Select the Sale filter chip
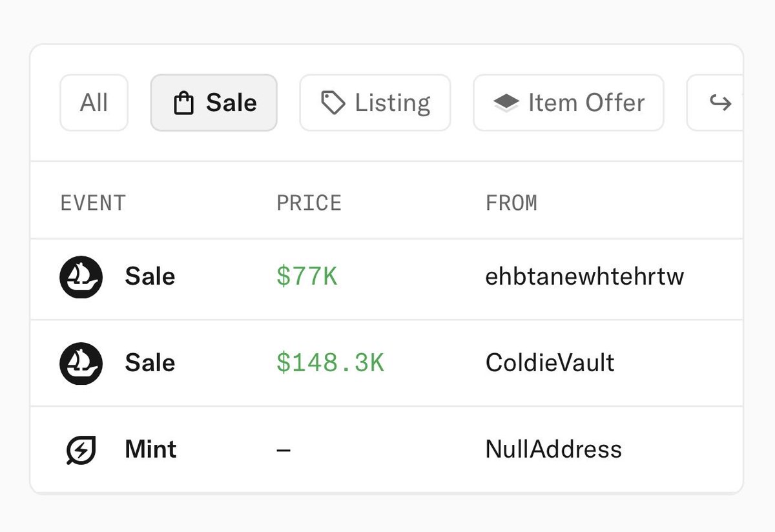Image resolution: width=775 pixels, height=532 pixels. 214,103
